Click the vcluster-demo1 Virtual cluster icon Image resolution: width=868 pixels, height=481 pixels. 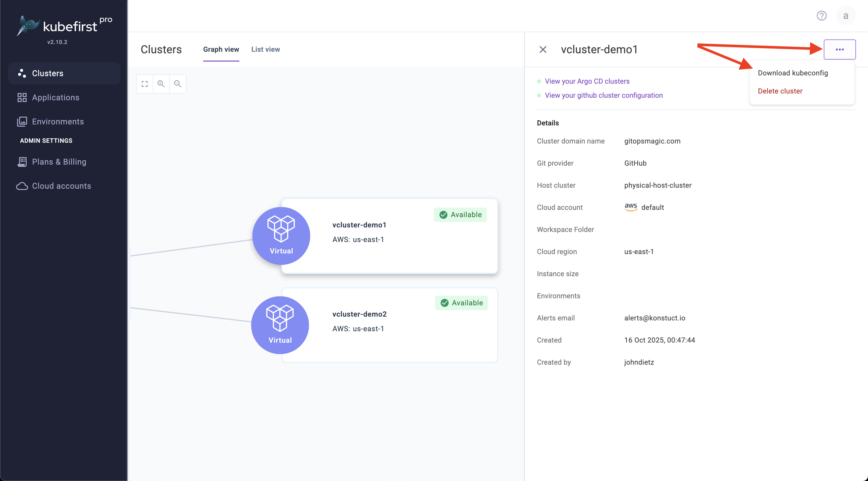281,236
